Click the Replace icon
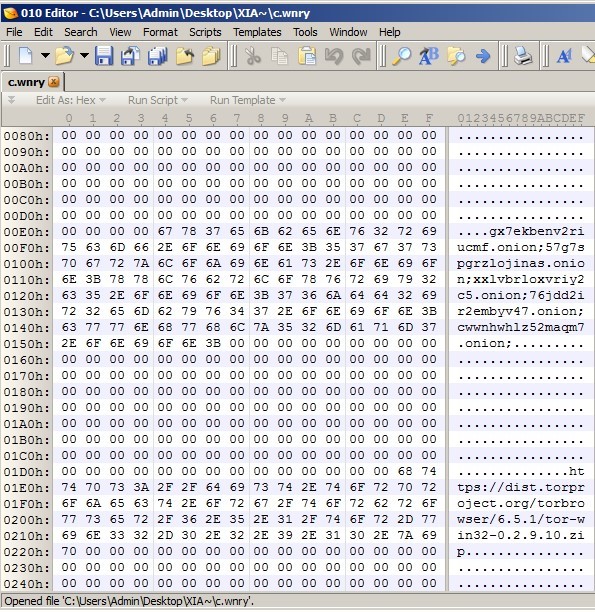The width and height of the screenshot is (595, 612). 429,56
